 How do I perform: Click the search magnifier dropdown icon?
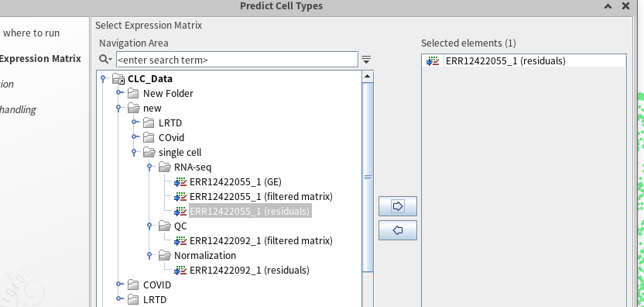(105, 60)
